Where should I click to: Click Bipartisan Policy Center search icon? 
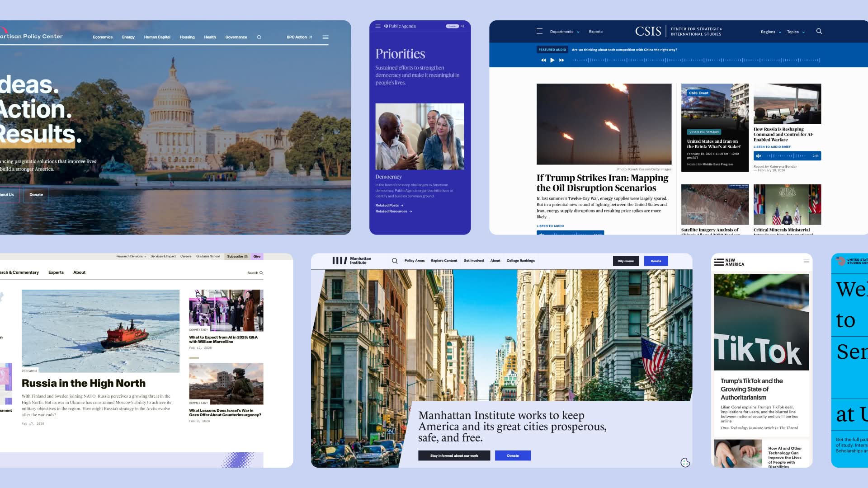pyautogui.click(x=259, y=37)
